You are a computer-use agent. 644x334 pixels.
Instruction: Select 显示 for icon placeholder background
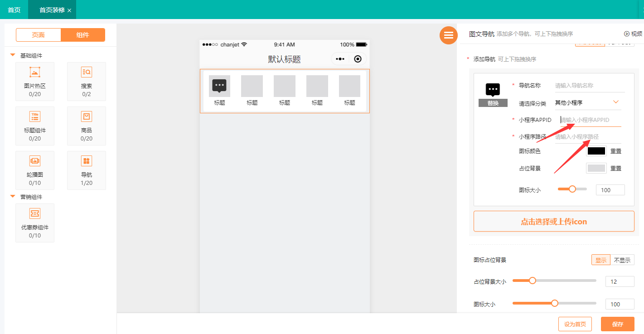tap(600, 260)
